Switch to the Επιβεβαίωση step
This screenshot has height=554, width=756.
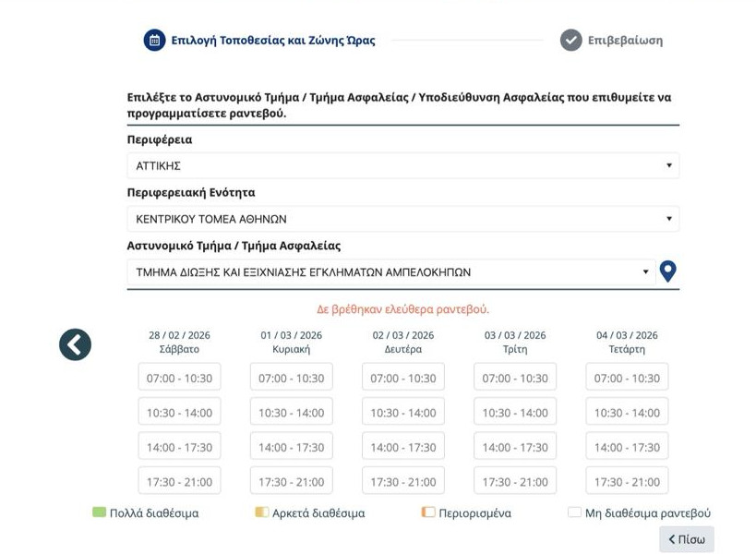tap(625, 41)
